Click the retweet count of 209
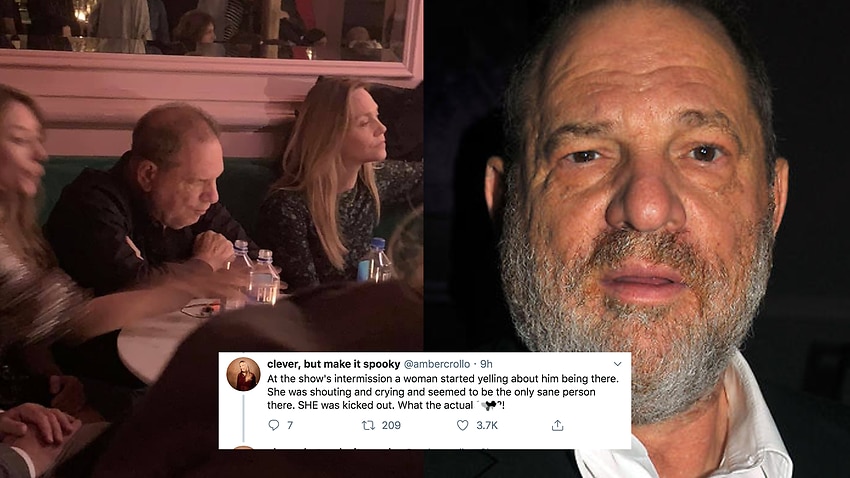This screenshot has height=478, width=850. (x=391, y=425)
